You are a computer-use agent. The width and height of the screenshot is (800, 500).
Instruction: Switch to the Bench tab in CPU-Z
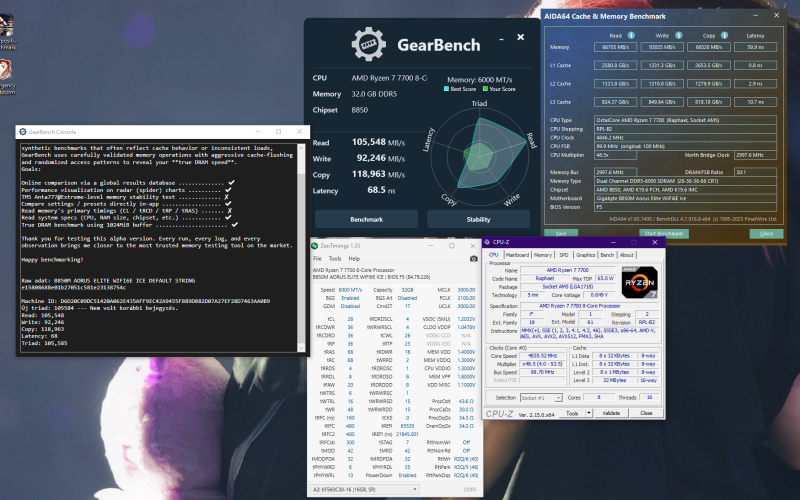coord(607,255)
